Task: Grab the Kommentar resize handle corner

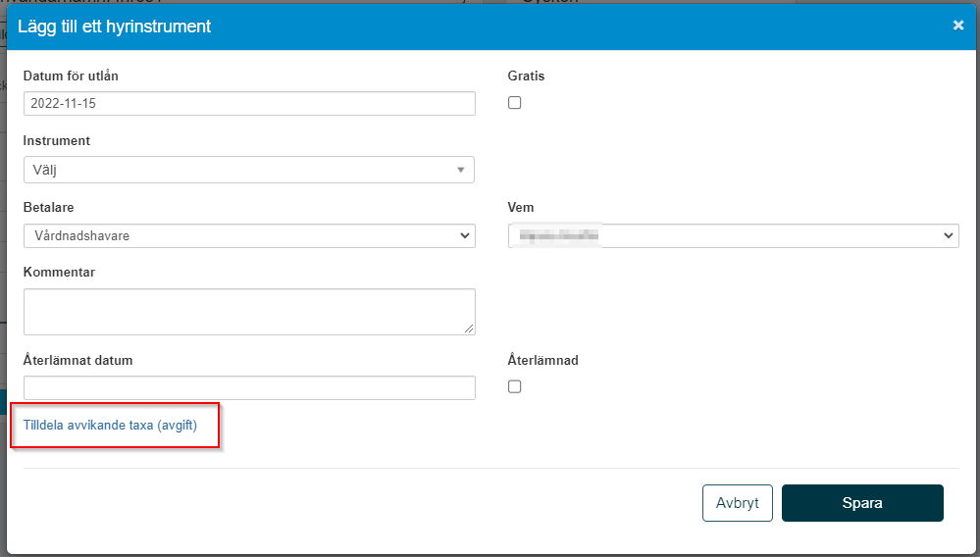Action: 469,329
